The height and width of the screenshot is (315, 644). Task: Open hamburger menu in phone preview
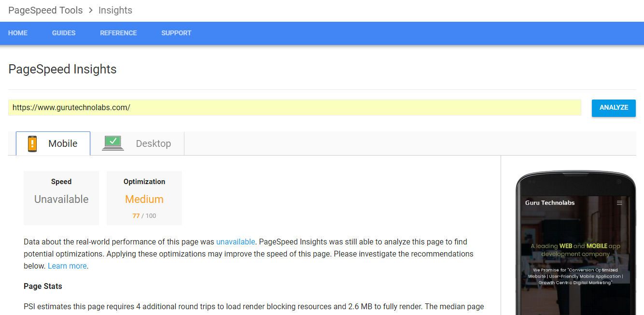click(619, 203)
